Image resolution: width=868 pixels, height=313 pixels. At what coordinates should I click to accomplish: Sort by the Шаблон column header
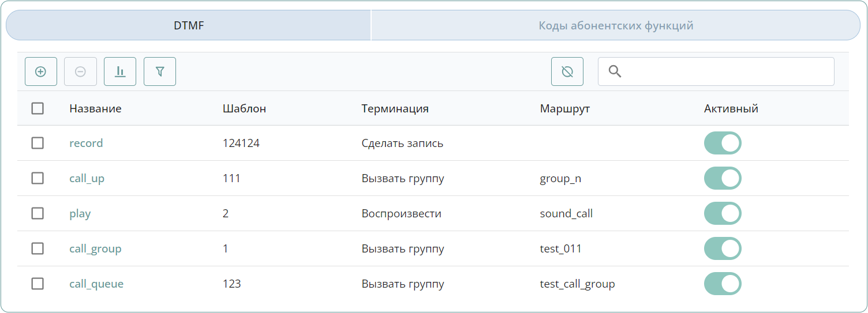[244, 108]
